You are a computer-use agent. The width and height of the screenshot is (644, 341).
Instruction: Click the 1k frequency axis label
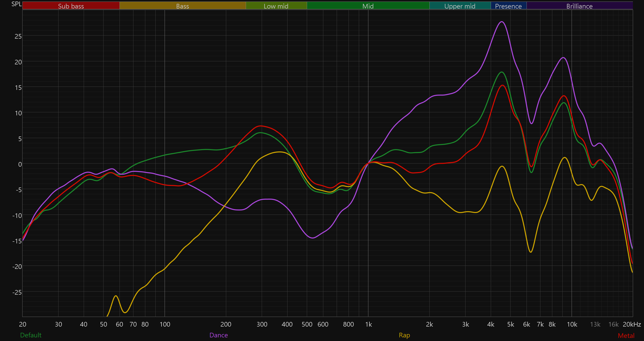368,324
